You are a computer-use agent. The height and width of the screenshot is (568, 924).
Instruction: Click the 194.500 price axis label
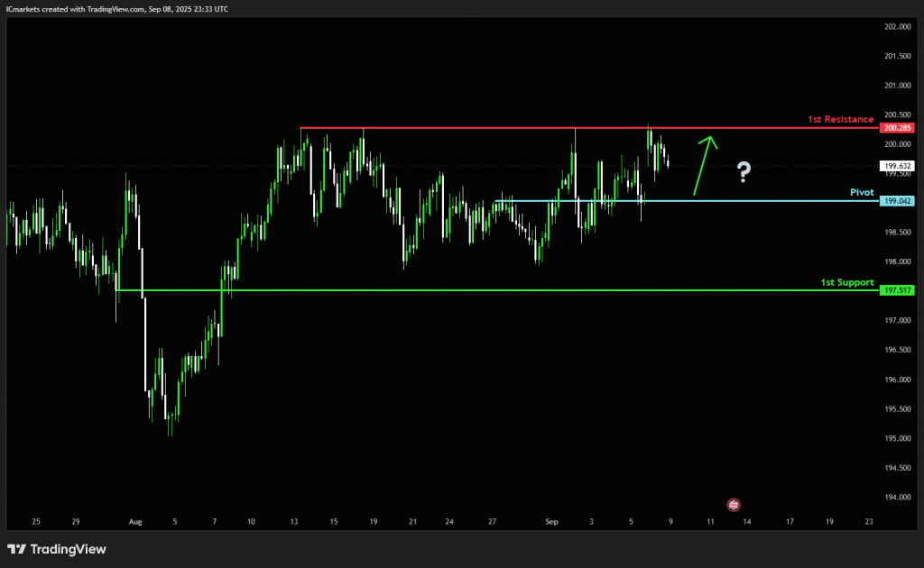(898, 468)
